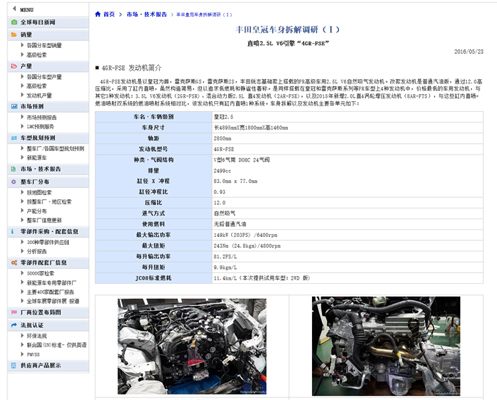Click the purple circle icon beside 整车厂分布

(x=14, y=182)
